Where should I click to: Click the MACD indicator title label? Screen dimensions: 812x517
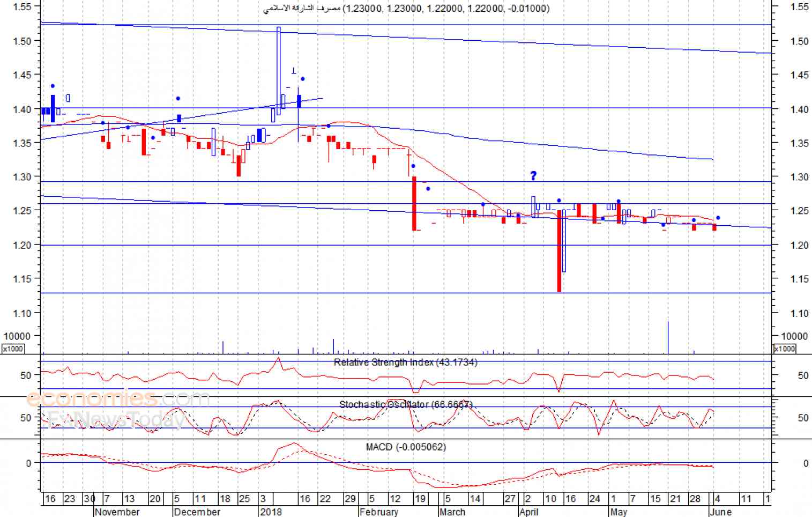[406, 447]
